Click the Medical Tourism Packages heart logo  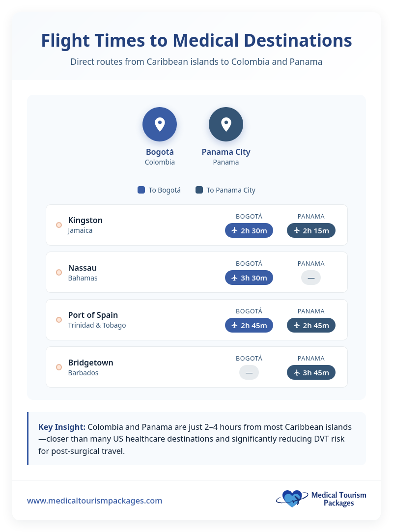[x=291, y=498]
